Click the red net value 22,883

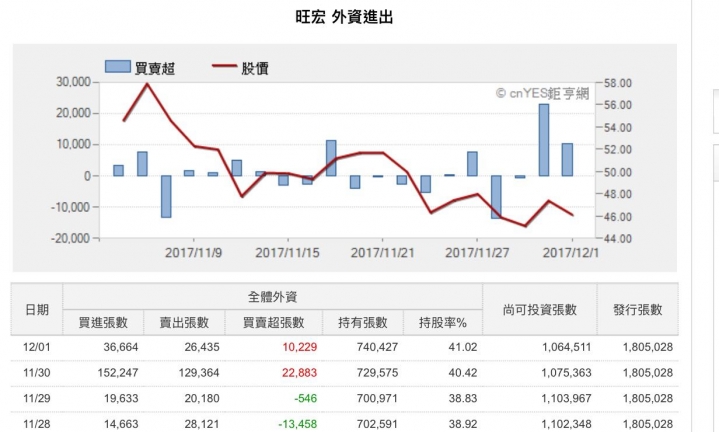pyautogui.click(x=299, y=373)
